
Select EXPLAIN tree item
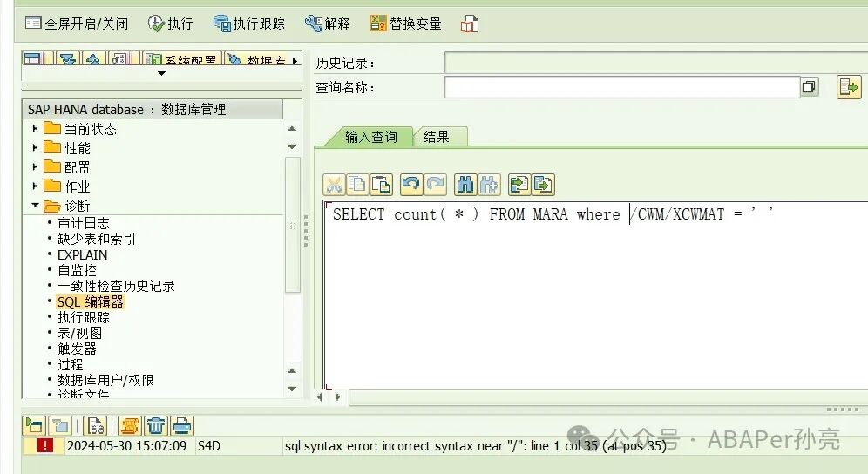83,254
